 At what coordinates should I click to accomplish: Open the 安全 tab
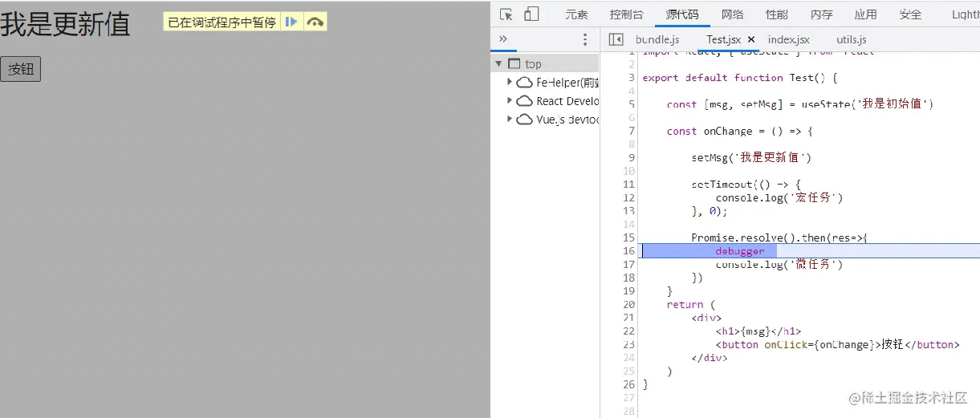[x=910, y=14]
